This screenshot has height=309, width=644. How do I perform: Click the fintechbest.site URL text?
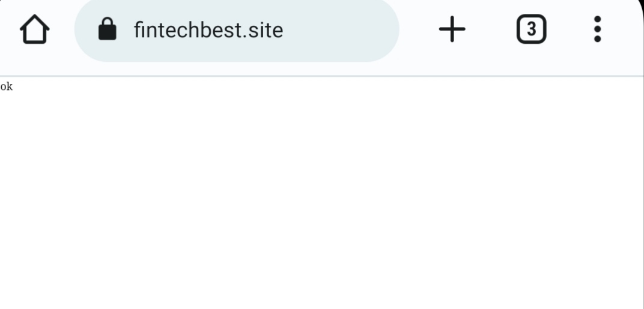tap(208, 29)
